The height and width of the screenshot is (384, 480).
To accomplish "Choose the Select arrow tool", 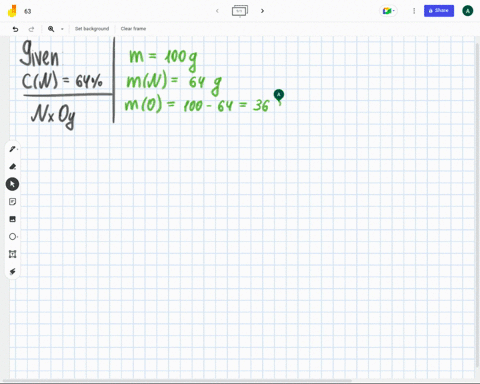I will (x=12, y=184).
